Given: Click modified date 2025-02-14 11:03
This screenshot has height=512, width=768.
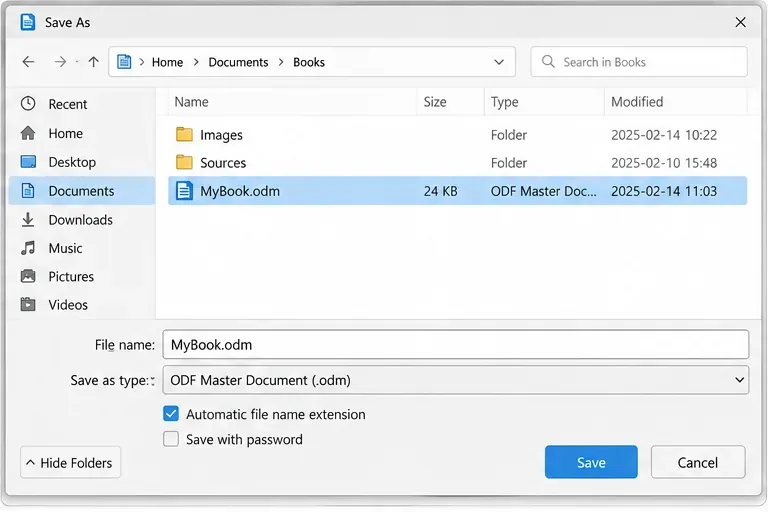Looking at the screenshot, I should pos(664,191).
